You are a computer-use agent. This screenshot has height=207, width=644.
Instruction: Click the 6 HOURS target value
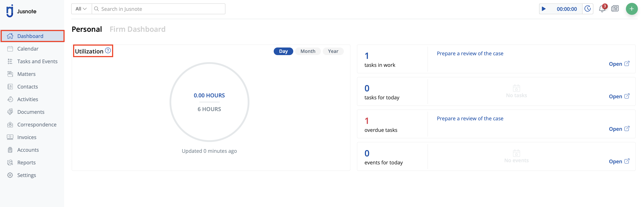pos(209,109)
